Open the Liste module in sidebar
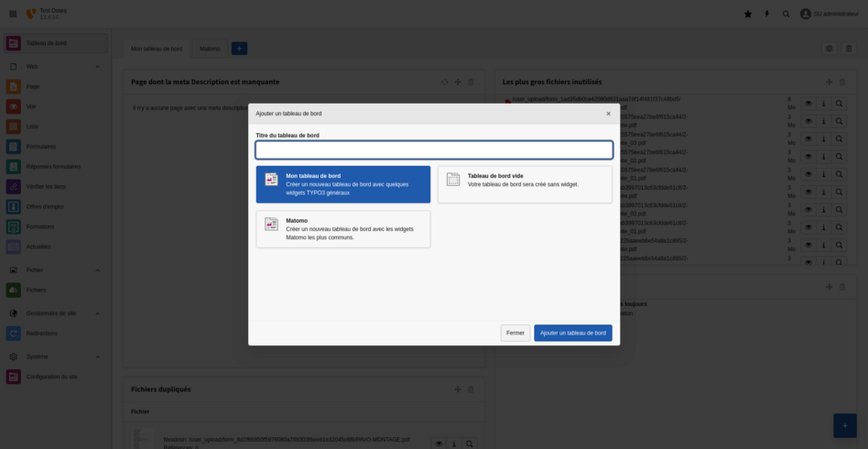Viewport: 868px width, 449px height. click(x=55, y=126)
